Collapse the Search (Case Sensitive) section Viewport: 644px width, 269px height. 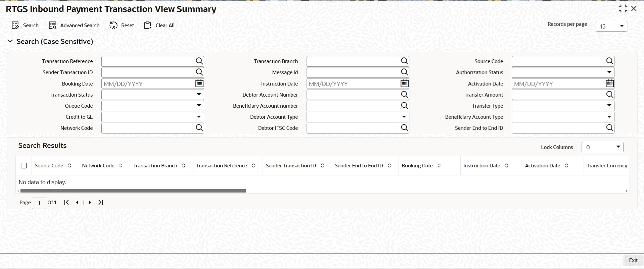click(x=10, y=41)
